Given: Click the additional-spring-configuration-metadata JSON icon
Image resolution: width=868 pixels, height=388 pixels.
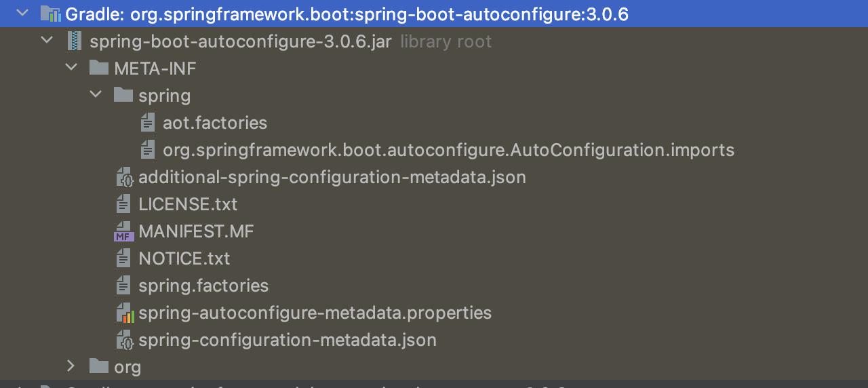Looking at the screenshot, I should [x=125, y=177].
